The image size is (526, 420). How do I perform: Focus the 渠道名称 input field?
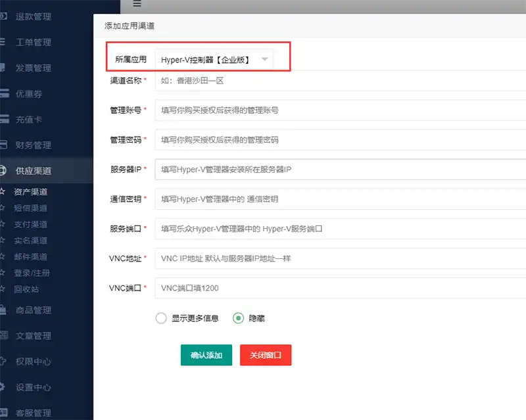(339, 81)
